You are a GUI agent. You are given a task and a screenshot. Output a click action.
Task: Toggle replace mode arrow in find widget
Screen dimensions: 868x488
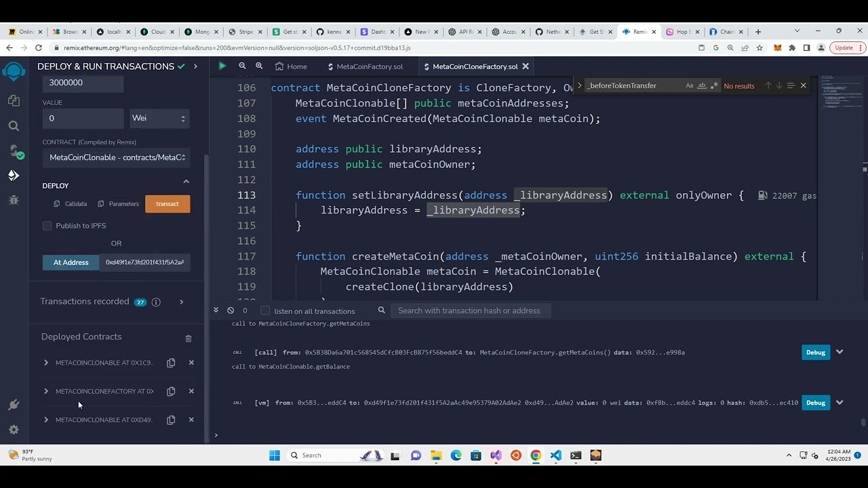click(579, 85)
